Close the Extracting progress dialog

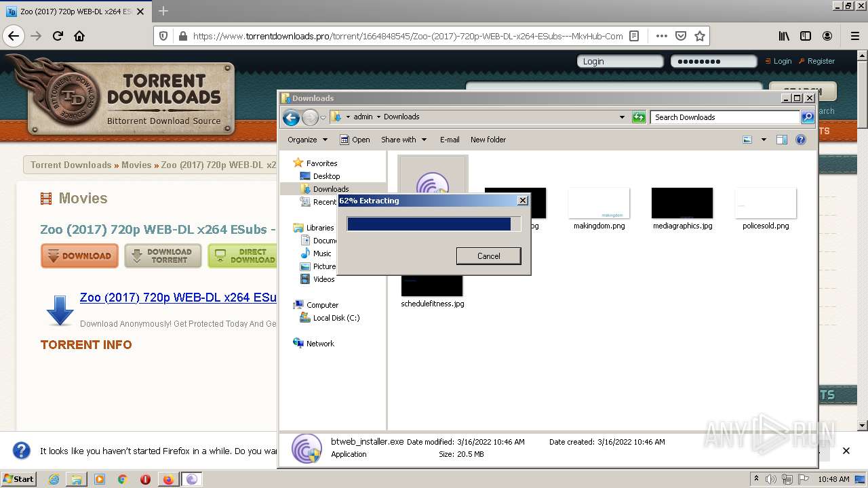[522, 201]
